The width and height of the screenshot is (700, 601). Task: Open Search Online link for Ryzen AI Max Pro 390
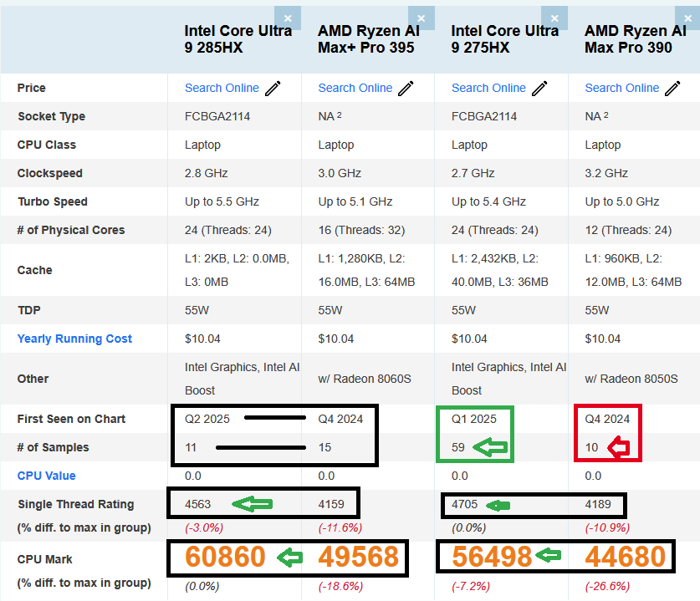tap(622, 88)
